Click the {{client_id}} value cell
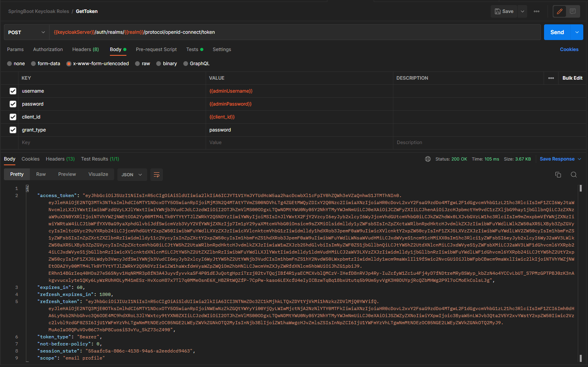 click(x=299, y=117)
